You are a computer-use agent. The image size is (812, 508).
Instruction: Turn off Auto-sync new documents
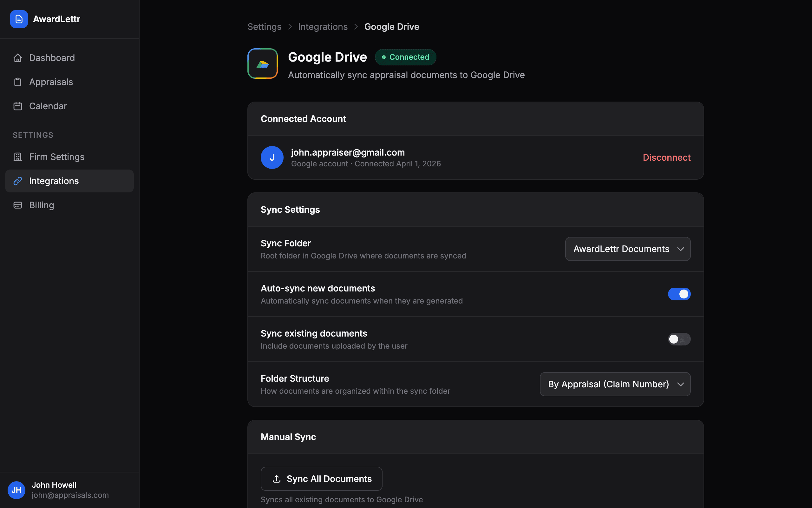(679, 294)
